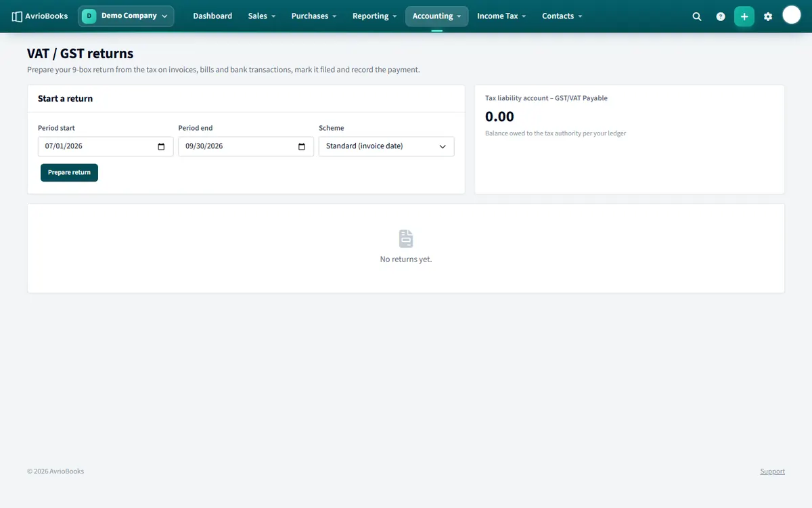Click the 'VAT / GST returns' heading

(81, 54)
